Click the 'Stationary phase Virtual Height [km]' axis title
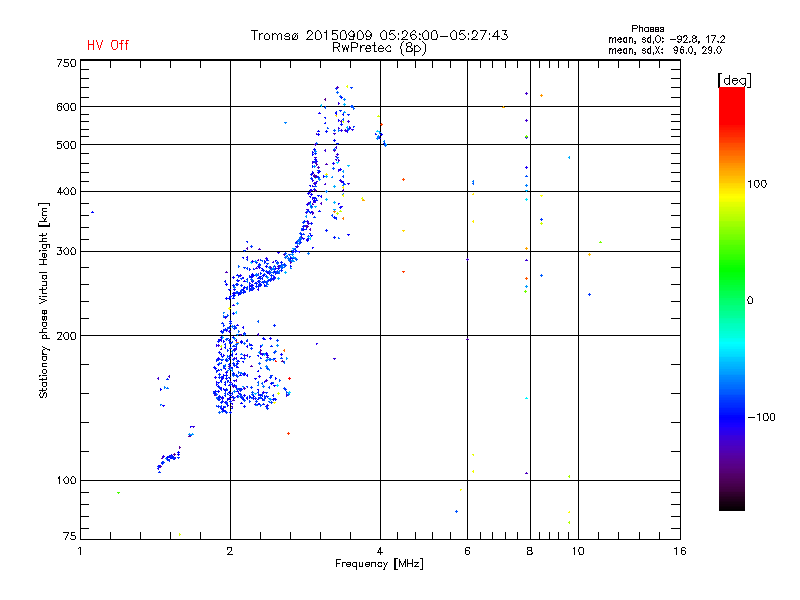Screen dimensions: 800x600 point(43,300)
